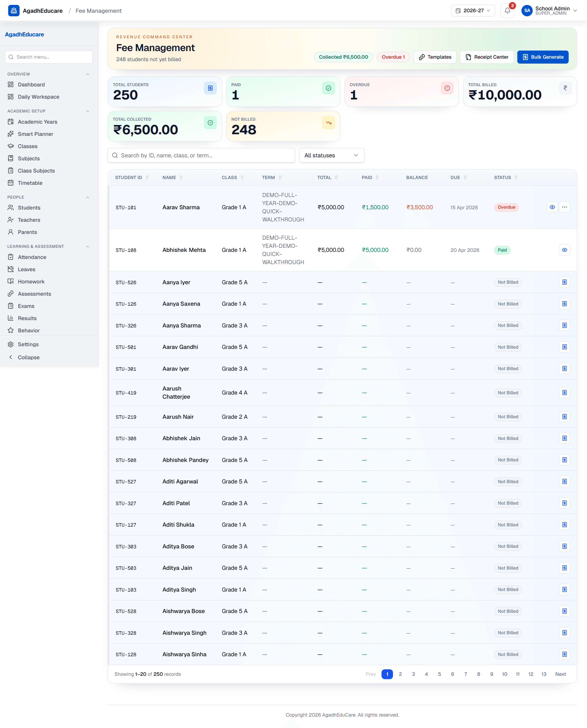Click the Paid status badge for Abhishek Mehta
Viewport: 587px width, 728px height.
502,250
